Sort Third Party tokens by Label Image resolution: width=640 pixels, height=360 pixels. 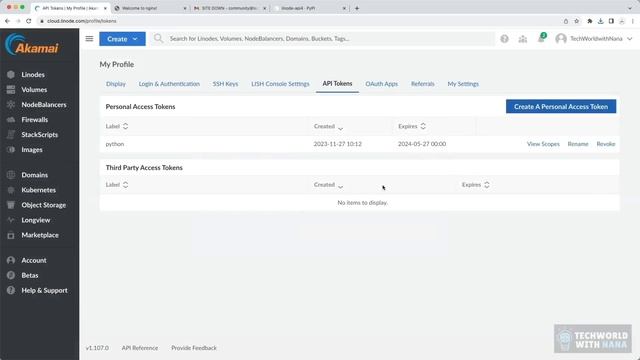point(117,184)
